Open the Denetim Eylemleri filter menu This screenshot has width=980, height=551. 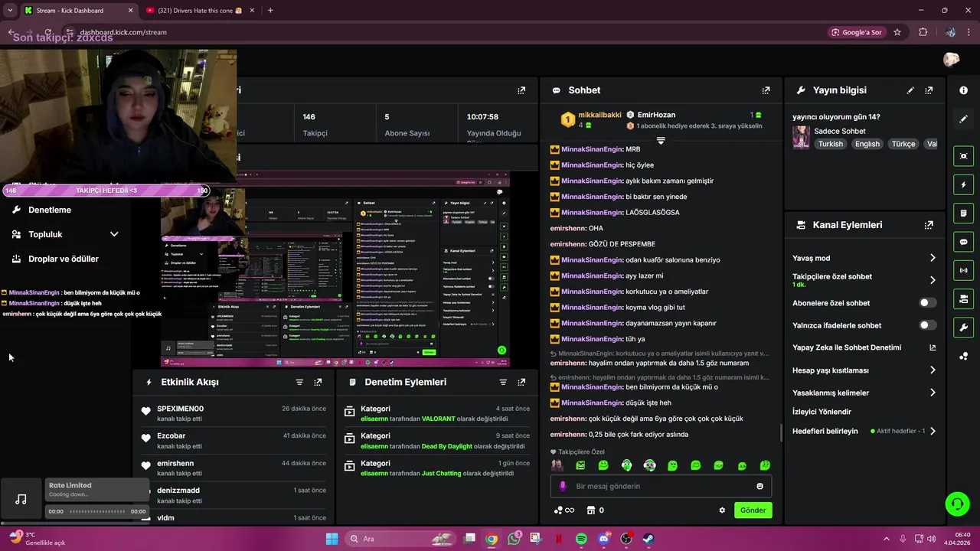point(503,382)
